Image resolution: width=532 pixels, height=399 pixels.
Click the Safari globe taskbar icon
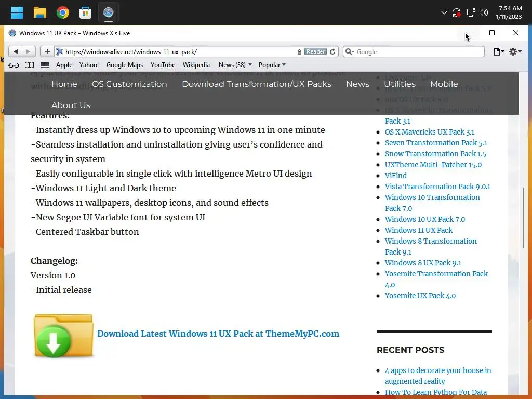pos(108,12)
